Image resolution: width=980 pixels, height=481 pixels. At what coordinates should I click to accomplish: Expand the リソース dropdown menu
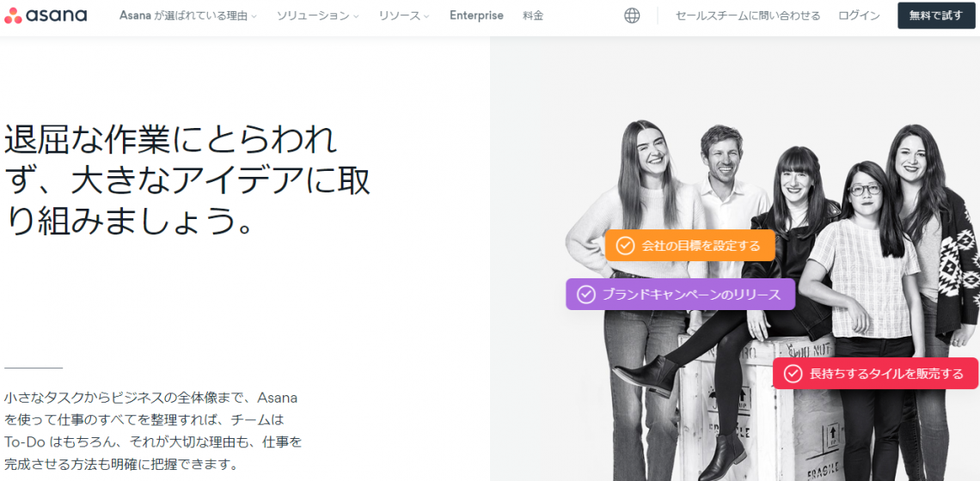coord(404,15)
